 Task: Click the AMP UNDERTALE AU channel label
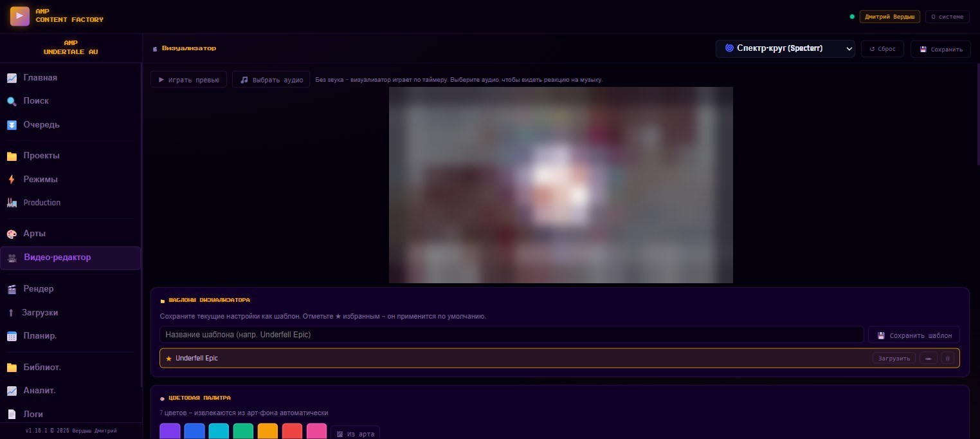pyautogui.click(x=71, y=48)
